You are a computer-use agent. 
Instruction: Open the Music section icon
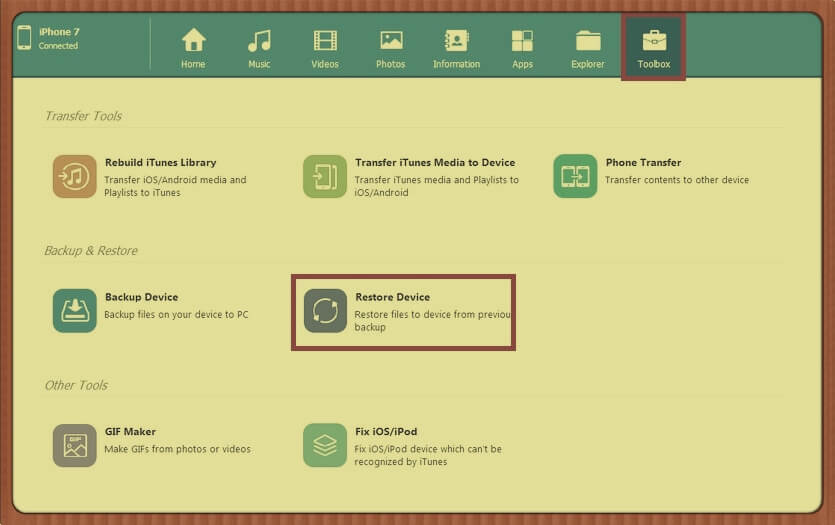tap(259, 40)
